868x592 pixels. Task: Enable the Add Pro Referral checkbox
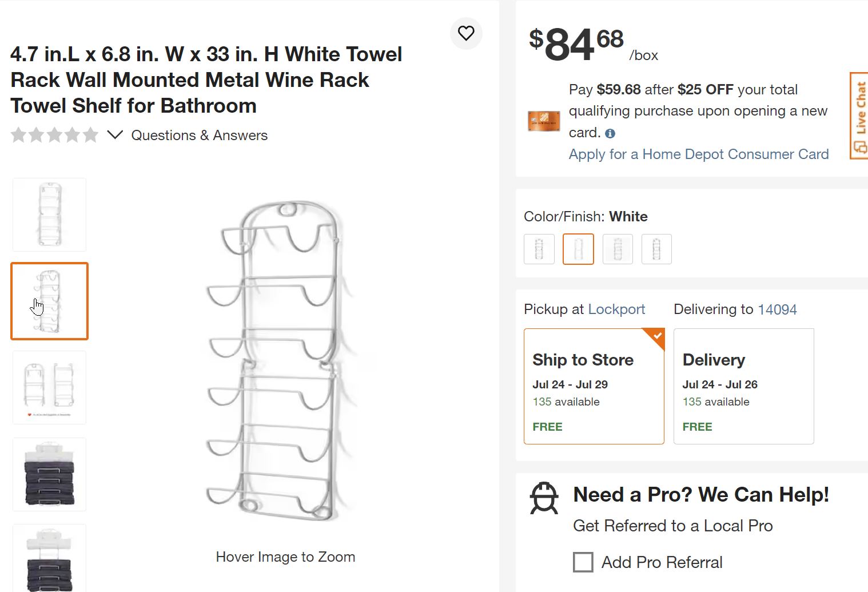coord(583,562)
